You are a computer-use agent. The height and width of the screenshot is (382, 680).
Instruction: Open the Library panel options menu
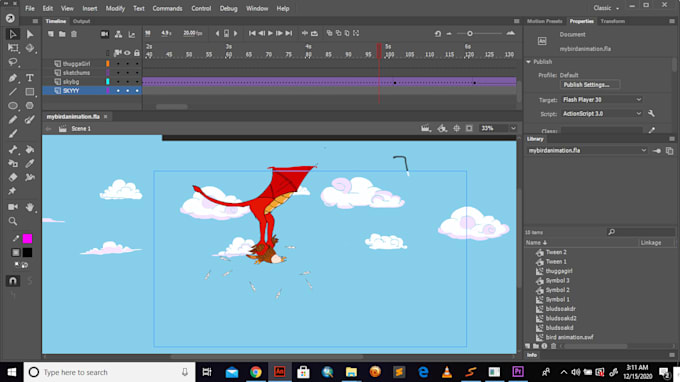(672, 139)
